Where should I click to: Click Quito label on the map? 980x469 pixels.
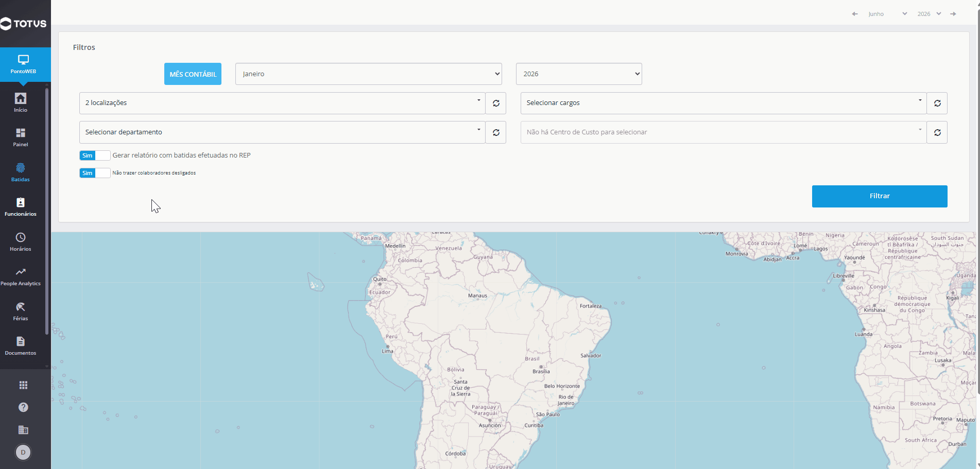point(380,279)
